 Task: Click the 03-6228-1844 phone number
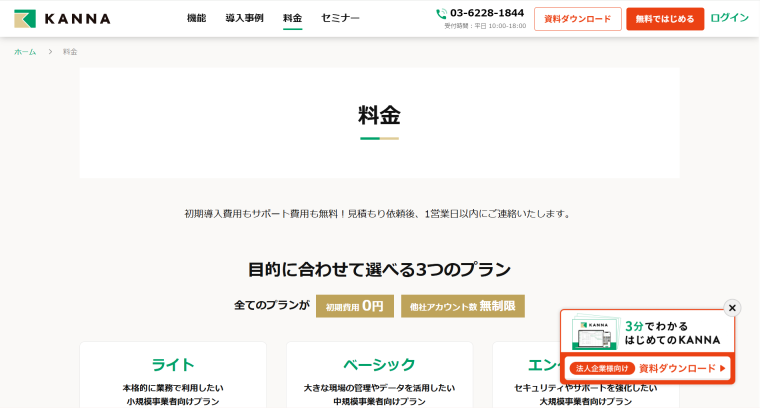pos(487,13)
